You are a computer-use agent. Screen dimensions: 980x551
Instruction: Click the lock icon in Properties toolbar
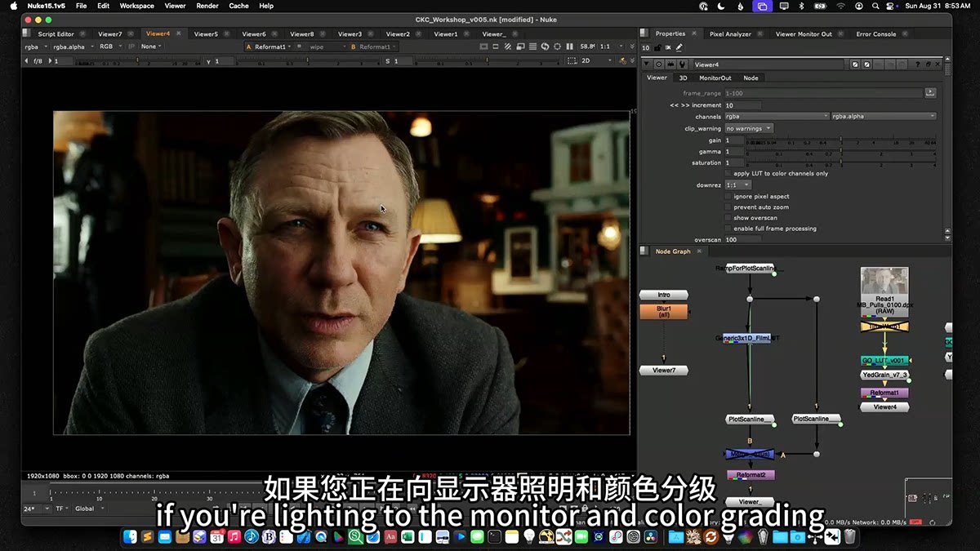(x=657, y=47)
